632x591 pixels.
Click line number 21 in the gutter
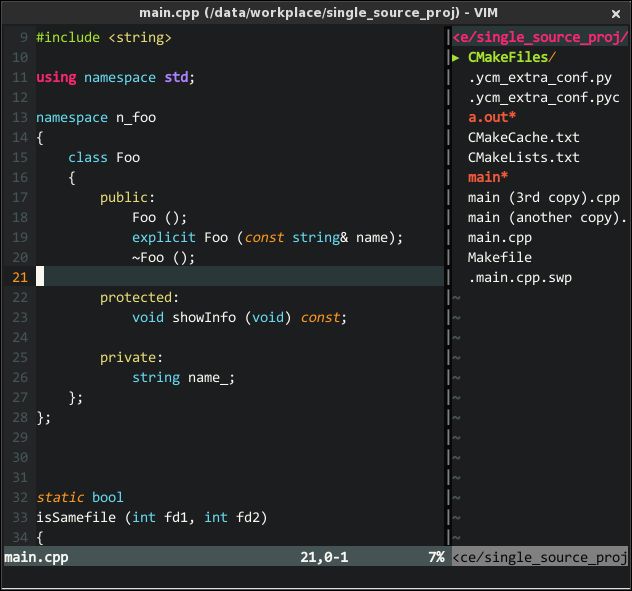[20, 277]
